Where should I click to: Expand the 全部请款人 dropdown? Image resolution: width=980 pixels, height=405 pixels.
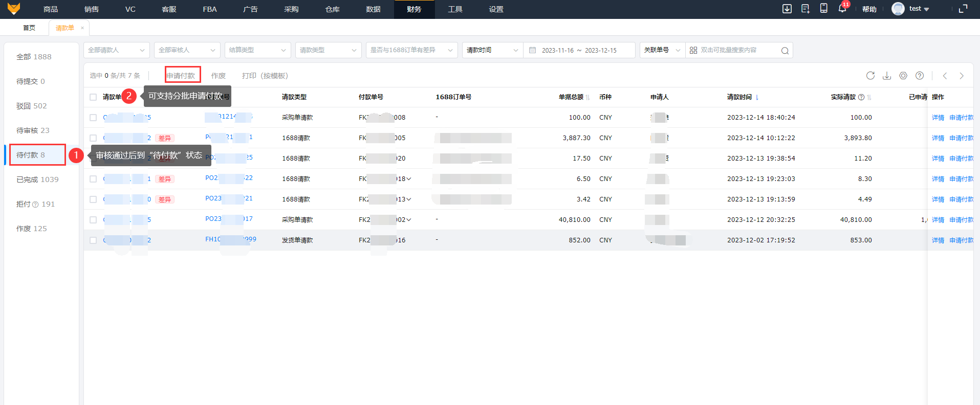[x=117, y=50]
